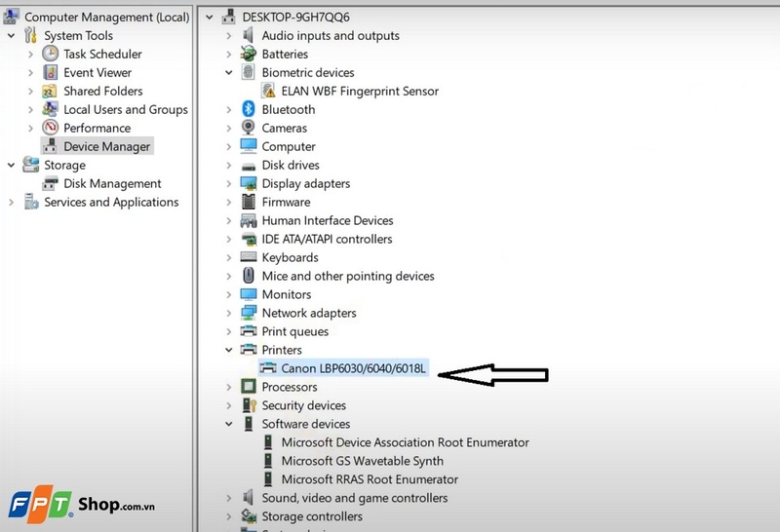Click the Bluetooth icon
Viewport: 780px width, 532px height.
pos(249,109)
